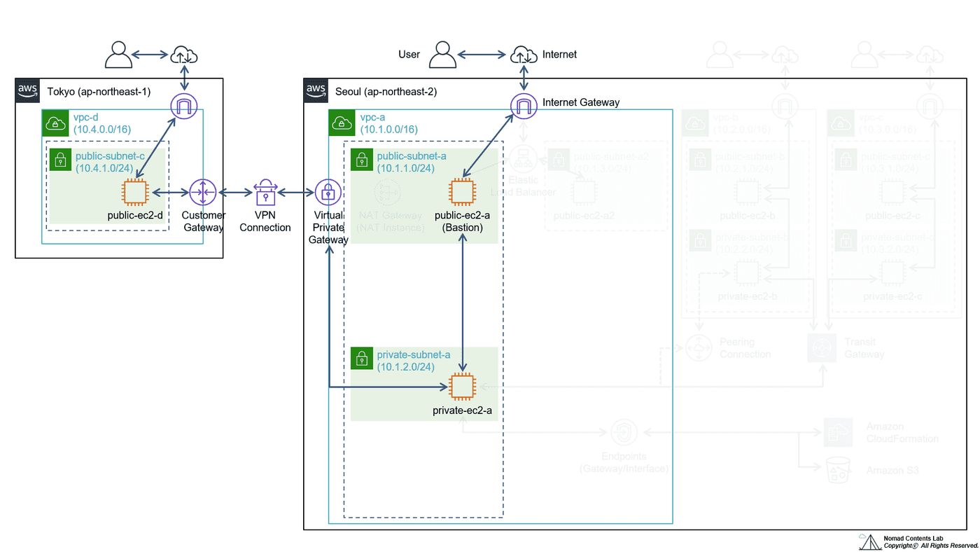Click the faded 'Amazon CloudFormation' label
The width and height of the screenshot is (980, 552).
click(x=902, y=432)
